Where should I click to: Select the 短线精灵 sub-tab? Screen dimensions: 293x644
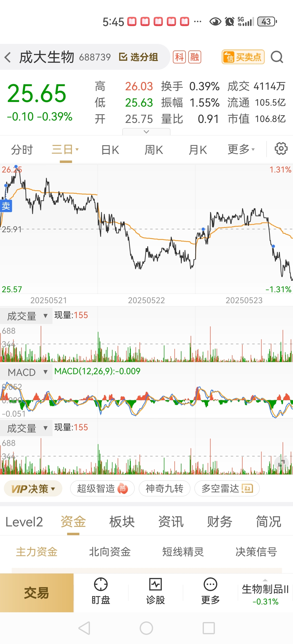(x=183, y=552)
